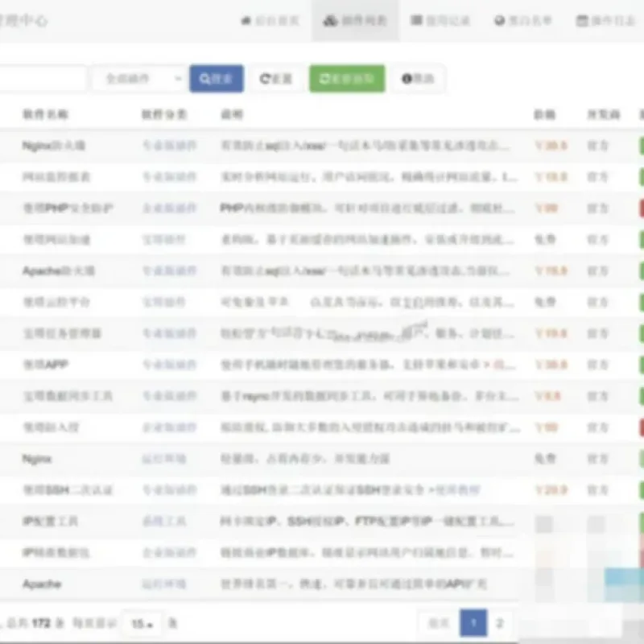The width and height of the screenshot is (644, 644).
Task: Open the plugin type dropdown beside the search box
Action: tap(138, 78)
